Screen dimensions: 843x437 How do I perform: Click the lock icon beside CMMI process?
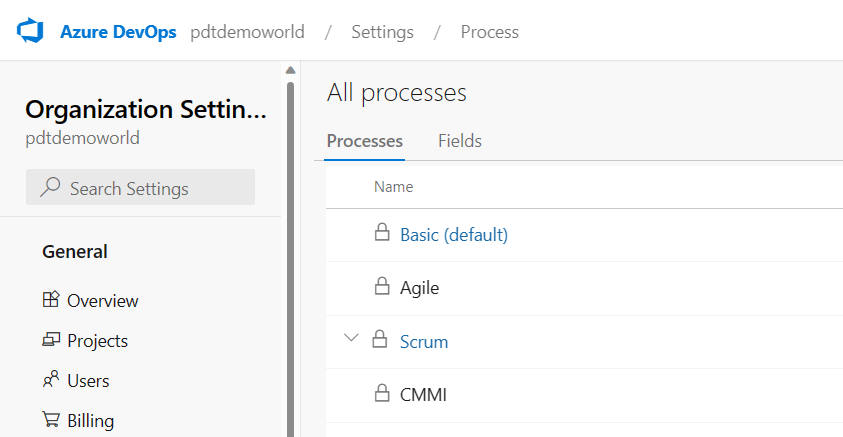point(381,394)
